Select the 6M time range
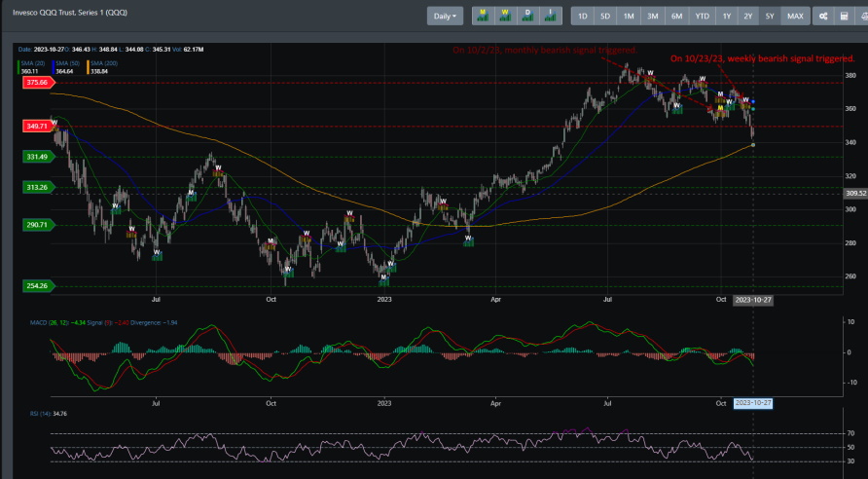This screenshot has height=479, width=868. 676,16
